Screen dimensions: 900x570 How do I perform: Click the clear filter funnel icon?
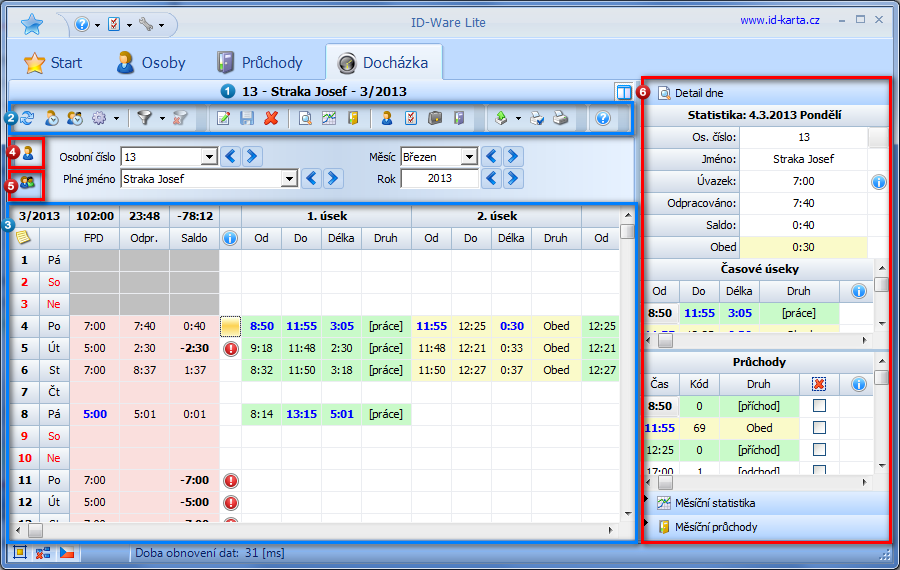(x=180, y=118)
